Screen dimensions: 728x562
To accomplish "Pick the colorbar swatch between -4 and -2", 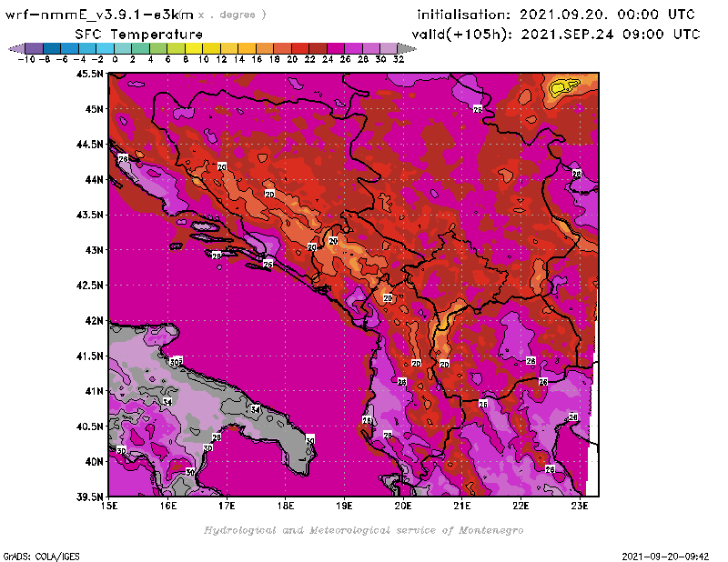I will (x=87, y=49).
